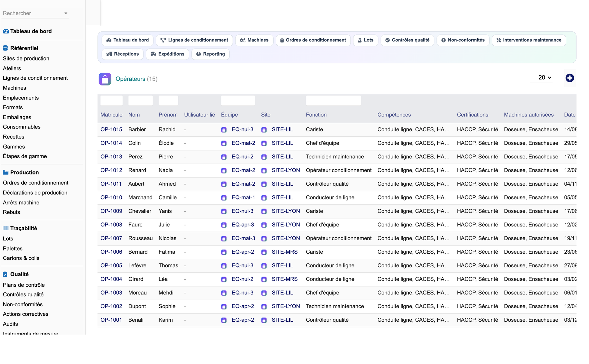Viewport: 589px width, 364px height.
Task: Click the team icon in the OP-1008 row
Action: (x=224, y=225)
